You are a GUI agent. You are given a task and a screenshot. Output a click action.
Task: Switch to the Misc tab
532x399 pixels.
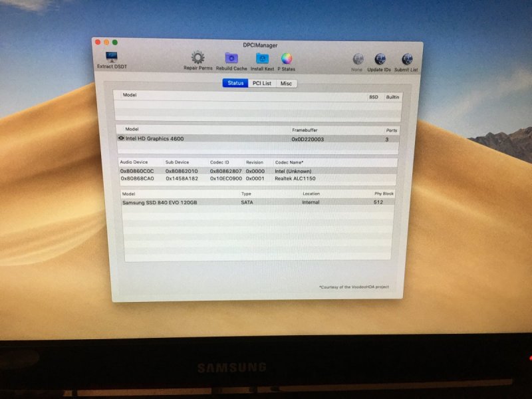point(287,84)
